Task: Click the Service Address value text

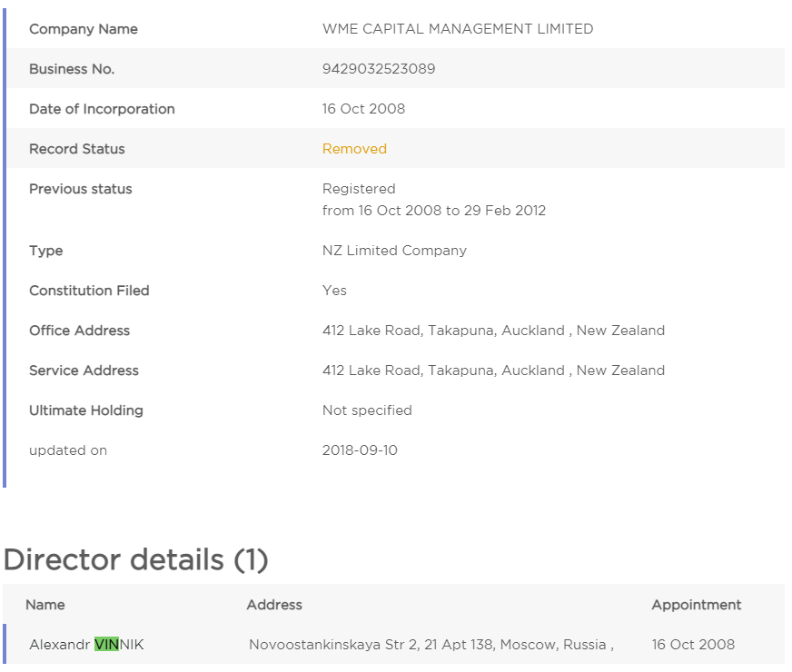Action: pyautogui.click(x=493, y=371)
